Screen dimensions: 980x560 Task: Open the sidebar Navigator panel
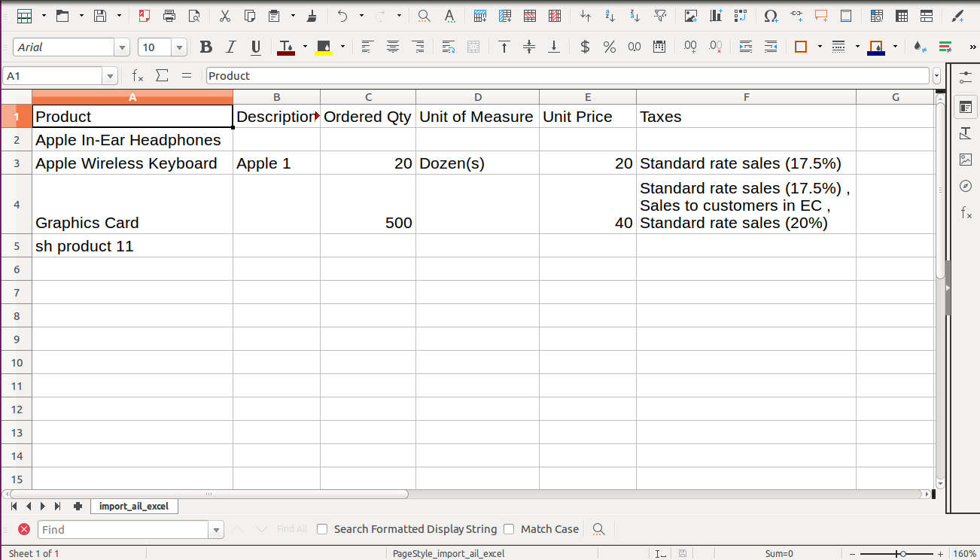click(966, 186)
